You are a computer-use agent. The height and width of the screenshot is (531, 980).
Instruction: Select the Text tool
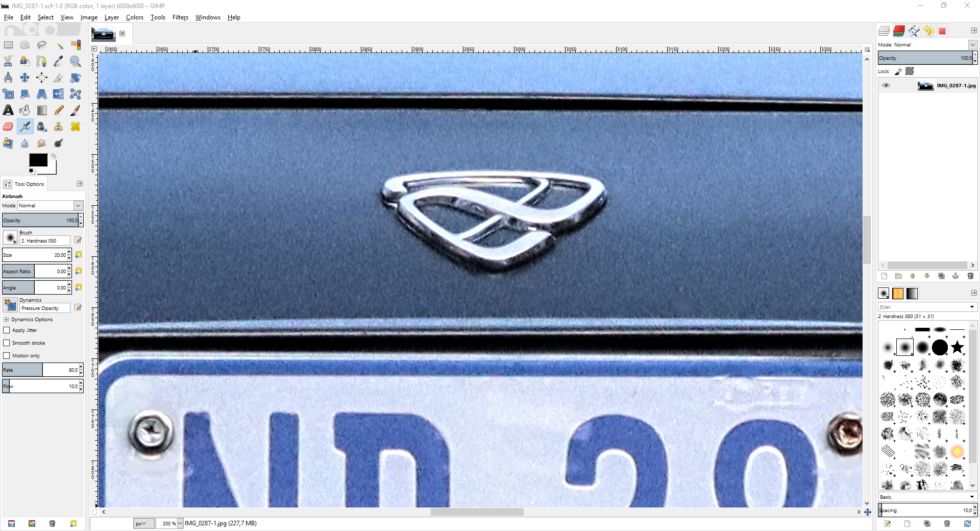(8, 110)
